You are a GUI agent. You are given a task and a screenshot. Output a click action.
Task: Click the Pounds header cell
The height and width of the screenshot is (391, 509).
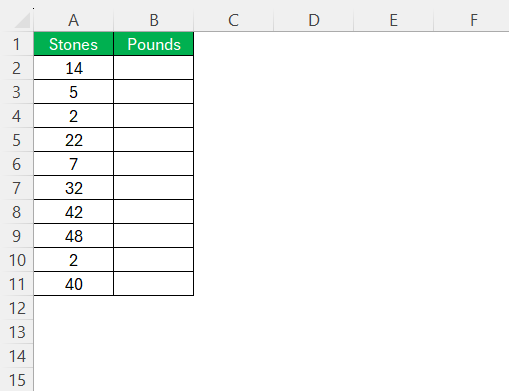(x=154, y=44)
